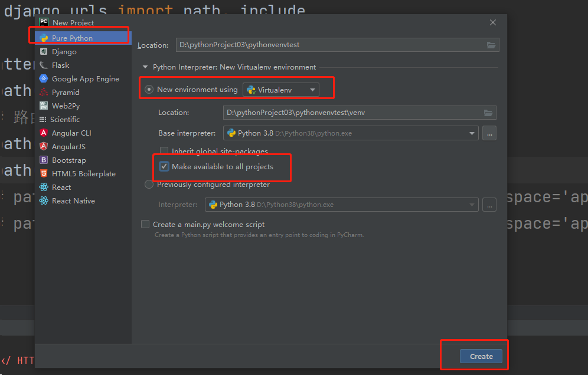Click the Django icon in list

tap(44, 51)
